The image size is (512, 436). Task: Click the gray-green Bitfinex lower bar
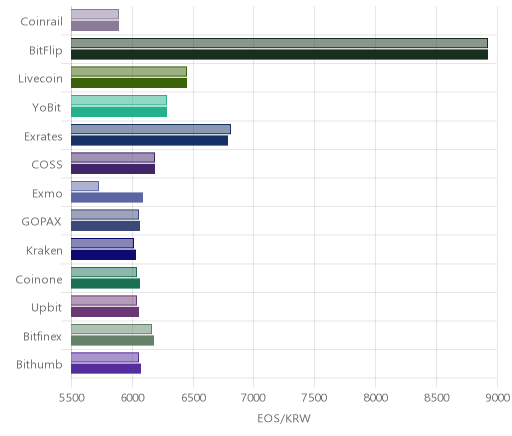(112, 341)
